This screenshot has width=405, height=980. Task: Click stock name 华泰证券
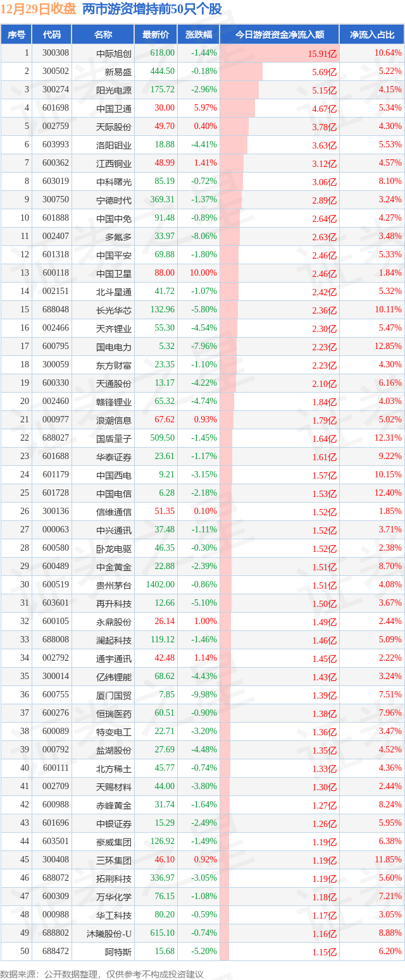click(114, 456)
